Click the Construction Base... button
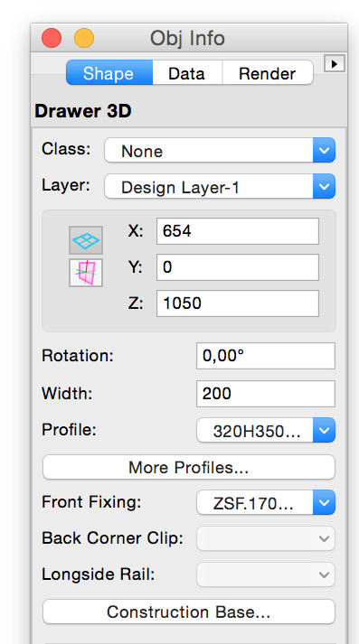359x644 pixels. click(x=189, y=611)
